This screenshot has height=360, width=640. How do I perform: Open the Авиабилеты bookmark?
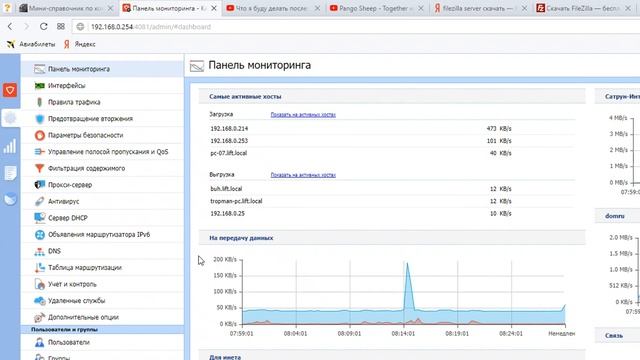(31, 44)
